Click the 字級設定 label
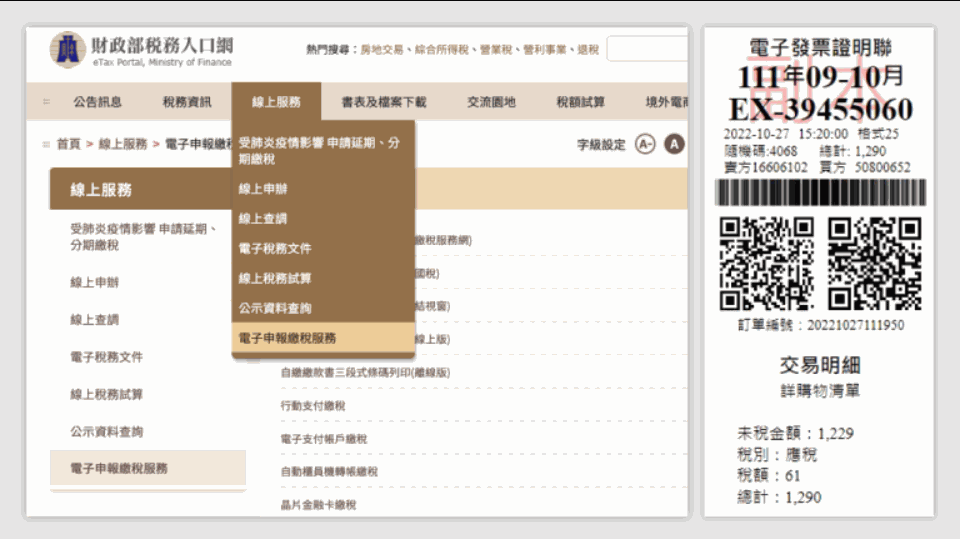 click(601, 145)
